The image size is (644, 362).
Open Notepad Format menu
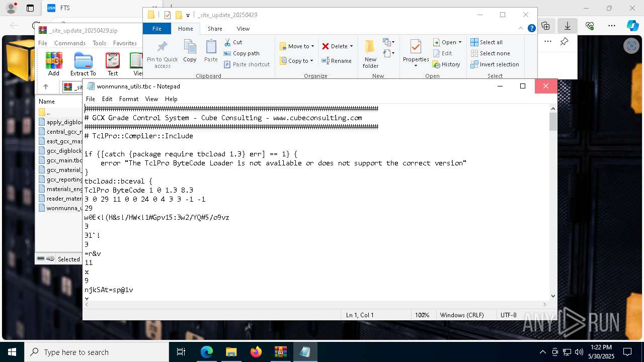129,99
